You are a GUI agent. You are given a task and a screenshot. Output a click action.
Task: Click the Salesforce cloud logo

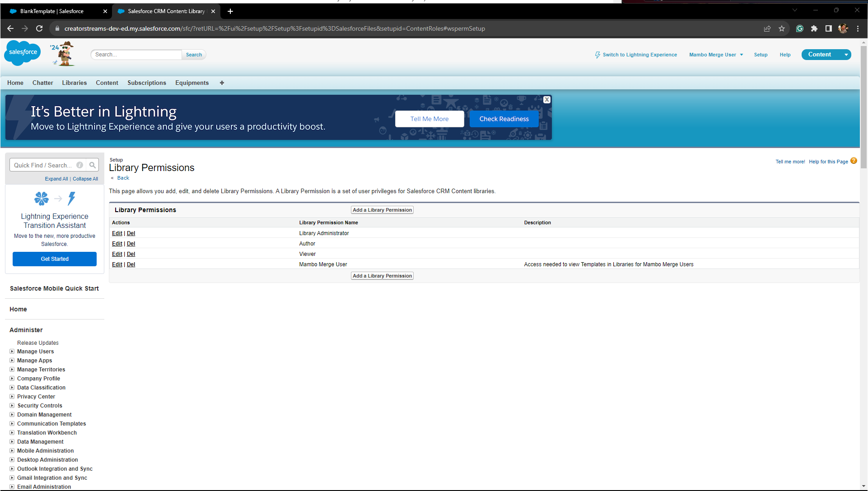pos(23,53)
